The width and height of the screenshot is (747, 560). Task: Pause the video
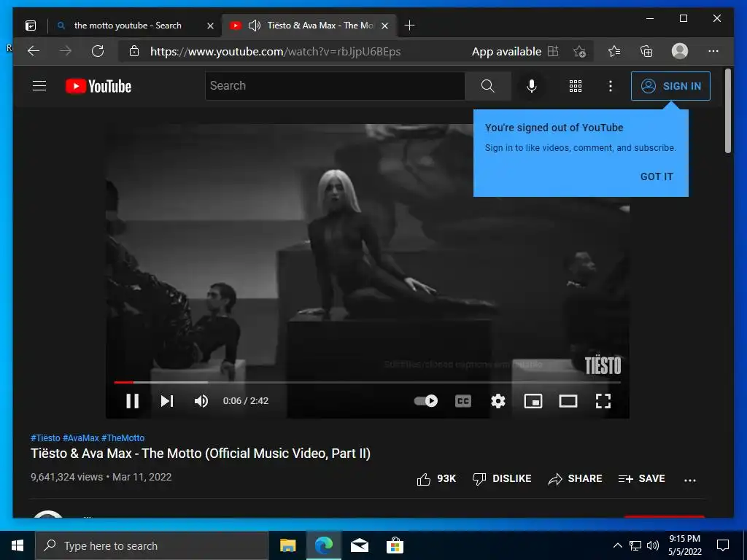pos(132,401)
